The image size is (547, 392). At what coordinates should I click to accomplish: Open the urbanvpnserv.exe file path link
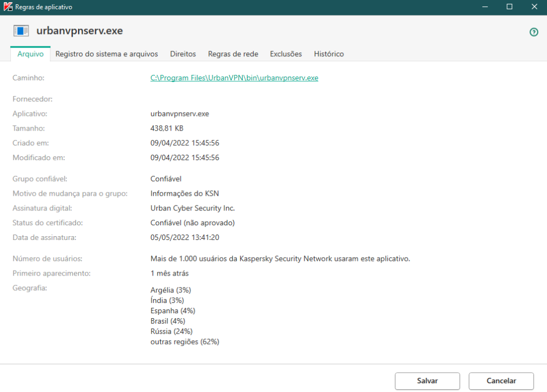tap(234, 78)
